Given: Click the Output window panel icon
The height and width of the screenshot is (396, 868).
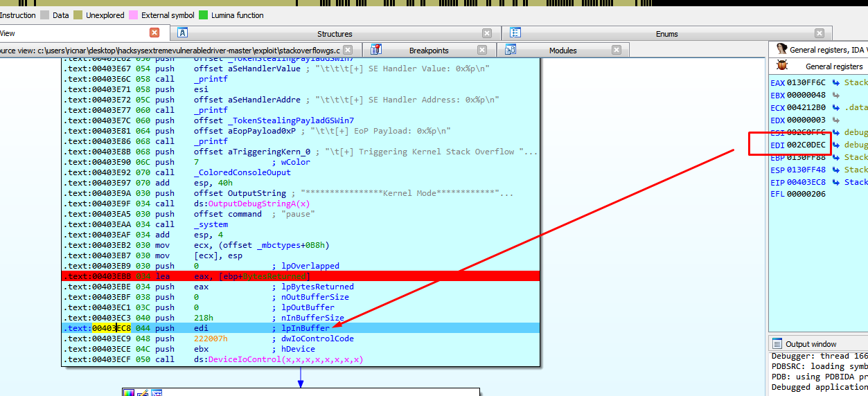Looking at the screenshot, I should (x=777, y=344).
